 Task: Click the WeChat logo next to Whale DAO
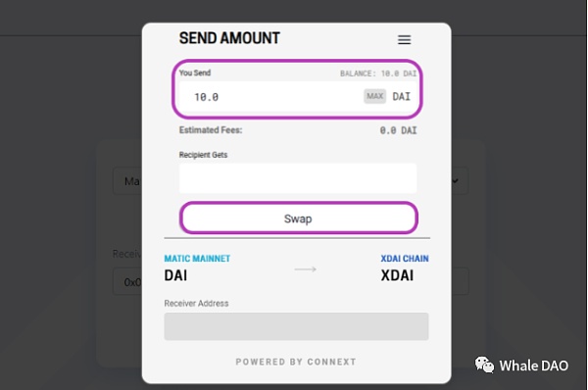(x=484, y=365)
